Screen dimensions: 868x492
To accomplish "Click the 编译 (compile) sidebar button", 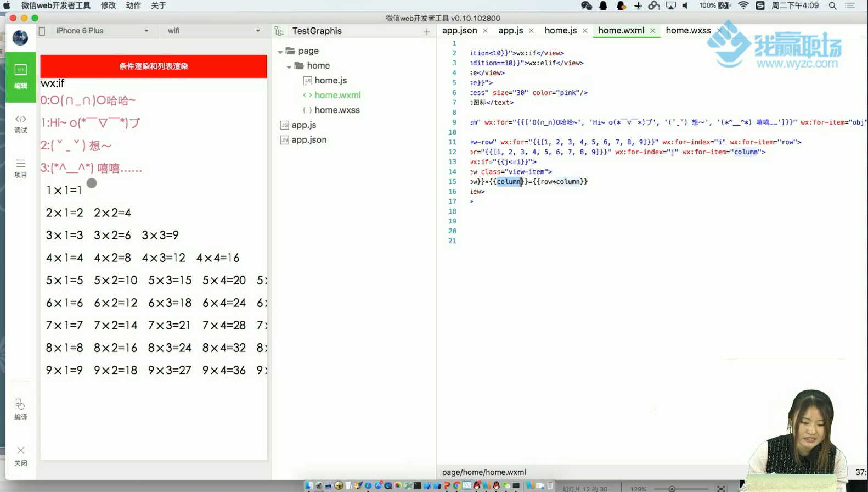I will pyautogui.click(x=21, y=410).
